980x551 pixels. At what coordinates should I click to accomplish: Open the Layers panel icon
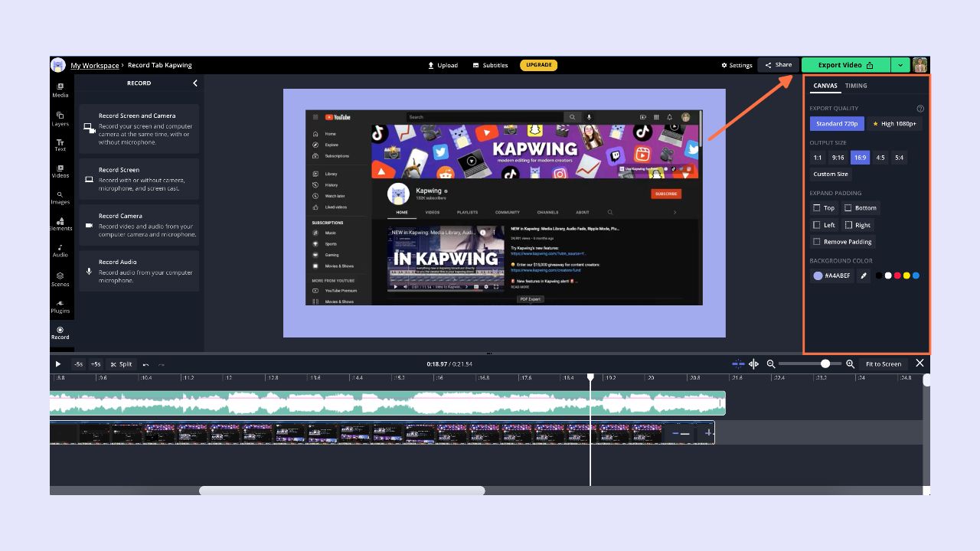point(60,118)
